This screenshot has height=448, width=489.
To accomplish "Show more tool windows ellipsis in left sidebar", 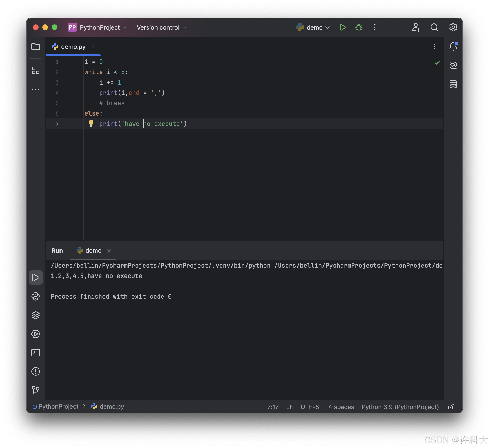I will click(36, 89).
